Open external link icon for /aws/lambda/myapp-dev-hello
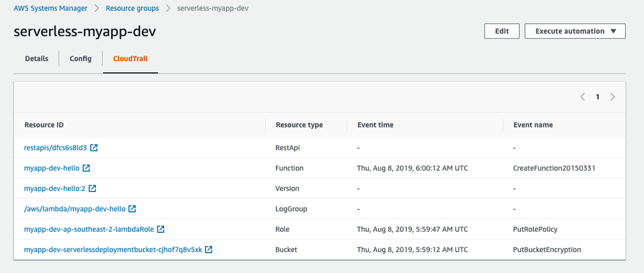Screen dimensions: 644x273 click(x=132, y=209)
